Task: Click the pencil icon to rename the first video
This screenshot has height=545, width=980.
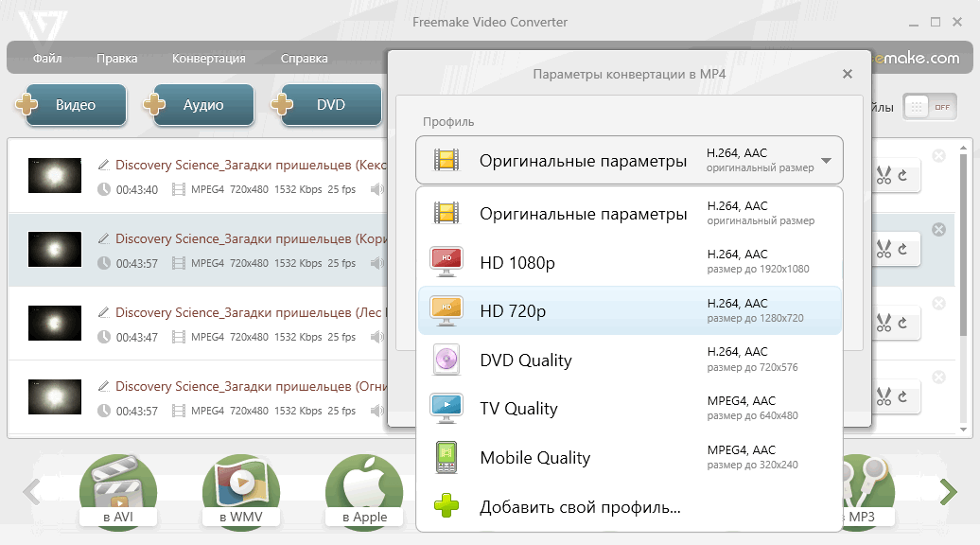Action: click(103, 164)
